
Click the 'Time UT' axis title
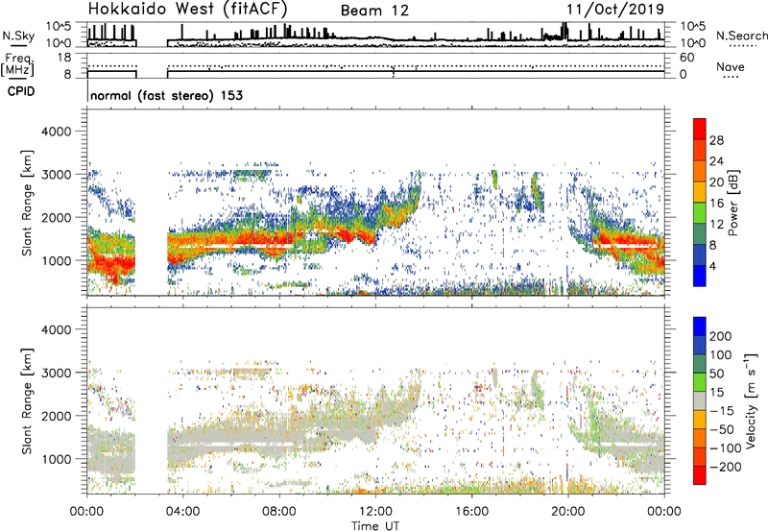coord(375,525)
